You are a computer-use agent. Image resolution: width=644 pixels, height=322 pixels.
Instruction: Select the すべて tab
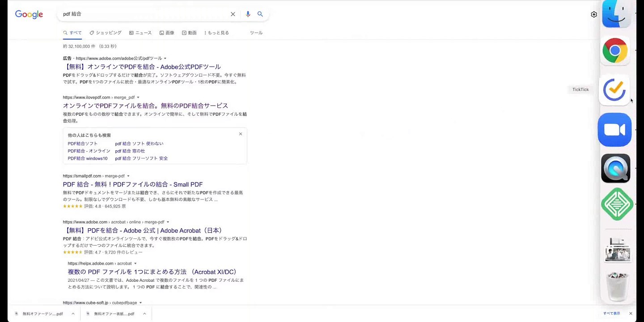[72, 33]
